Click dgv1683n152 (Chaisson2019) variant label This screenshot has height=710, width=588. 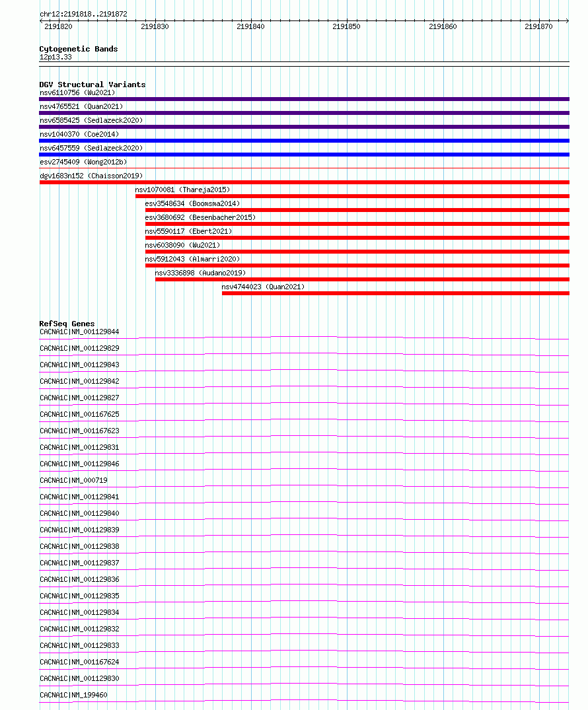91,176
